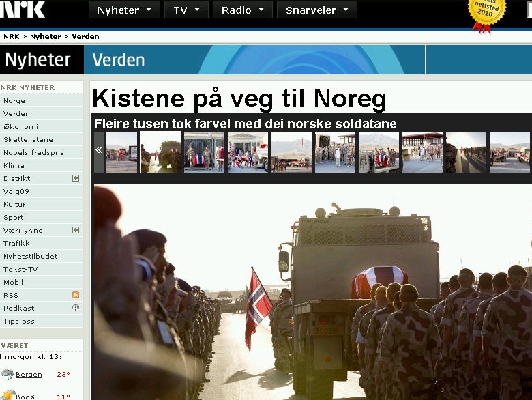532x400 pixels.
Task: Open Tips oss in sidebar
Action: click(42, 322)
